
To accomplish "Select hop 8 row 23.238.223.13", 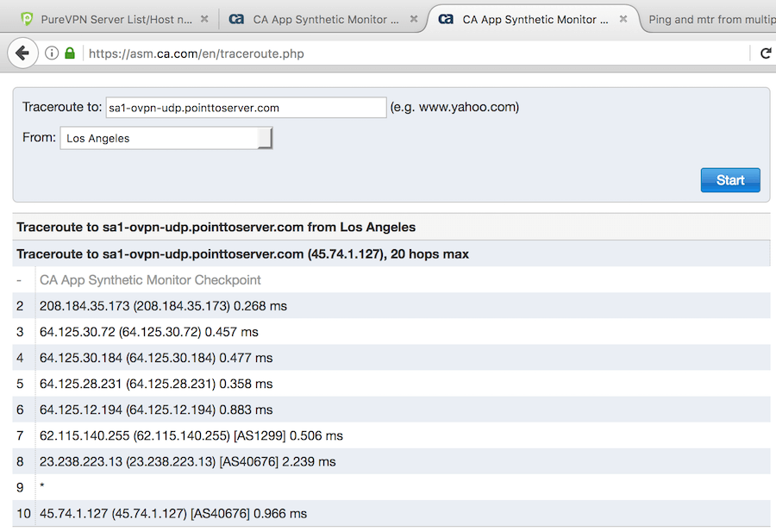I will pos(391,461).
